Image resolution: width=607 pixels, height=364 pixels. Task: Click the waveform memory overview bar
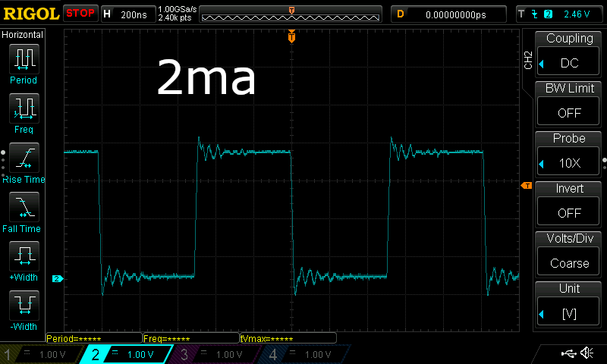(x=291, y=14)
